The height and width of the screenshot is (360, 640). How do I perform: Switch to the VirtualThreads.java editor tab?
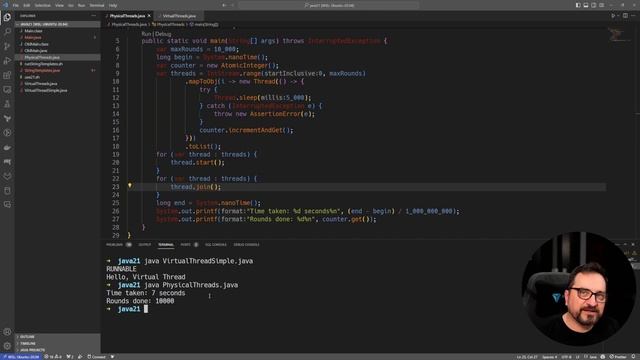point(179,16)
